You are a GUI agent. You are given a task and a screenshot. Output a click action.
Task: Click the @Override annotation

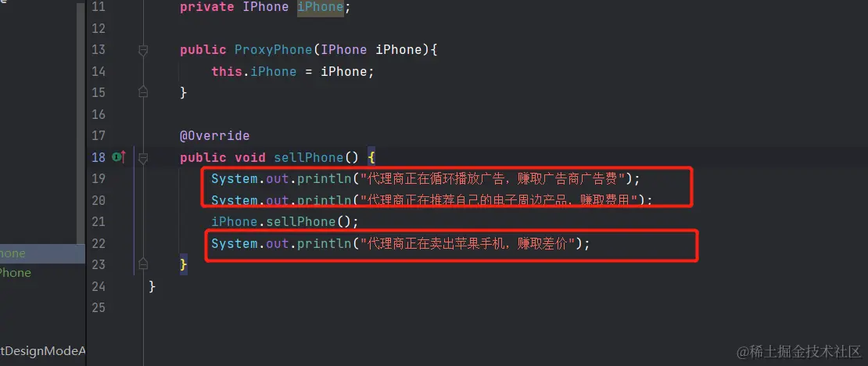(215, 135)
